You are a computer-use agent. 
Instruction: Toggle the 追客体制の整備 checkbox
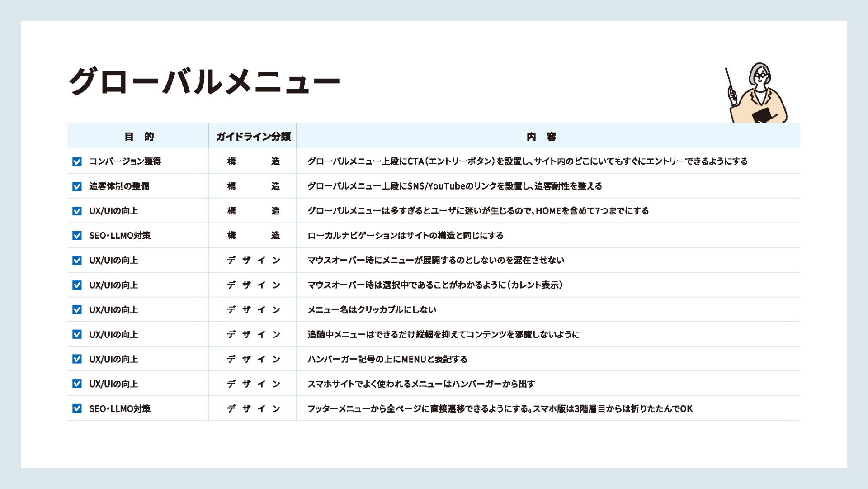pos(77,186)
